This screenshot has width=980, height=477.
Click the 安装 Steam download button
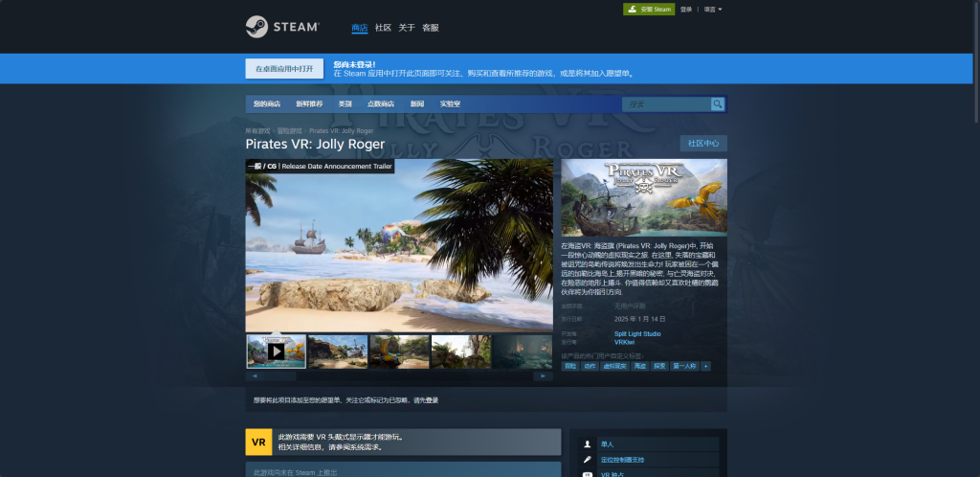coord(649,10)
